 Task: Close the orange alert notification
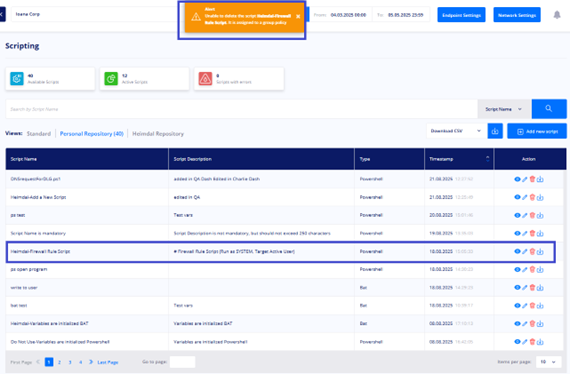298,16
